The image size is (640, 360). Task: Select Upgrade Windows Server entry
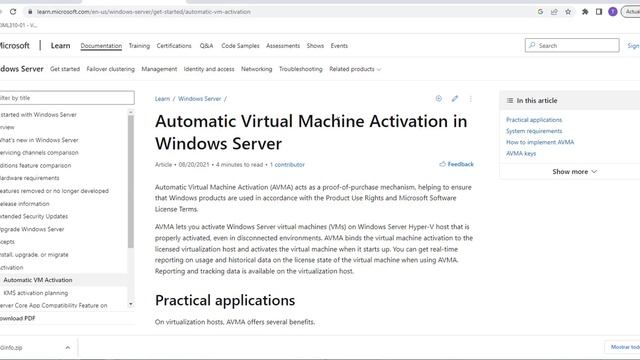(x=32, y=229)
